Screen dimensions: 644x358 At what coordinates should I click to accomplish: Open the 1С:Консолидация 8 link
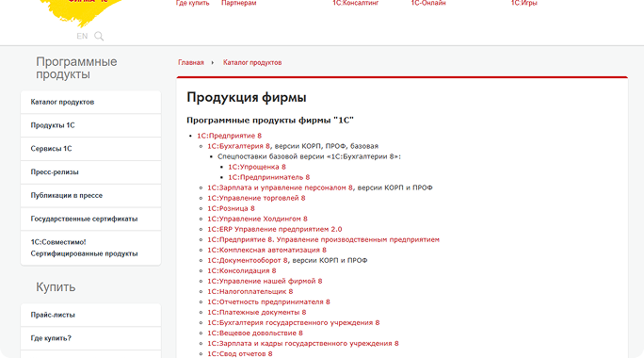(241, 271)
